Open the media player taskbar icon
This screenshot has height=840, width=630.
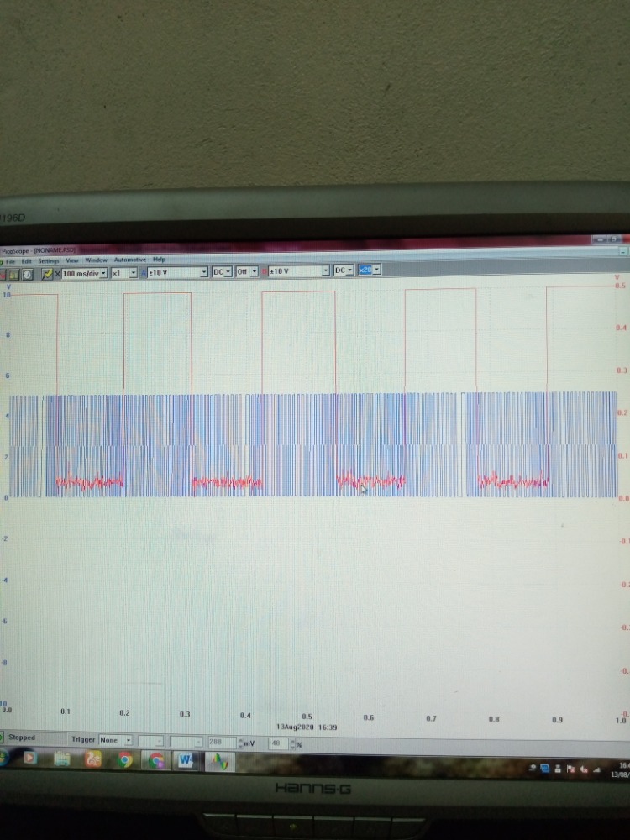[30, 758]
